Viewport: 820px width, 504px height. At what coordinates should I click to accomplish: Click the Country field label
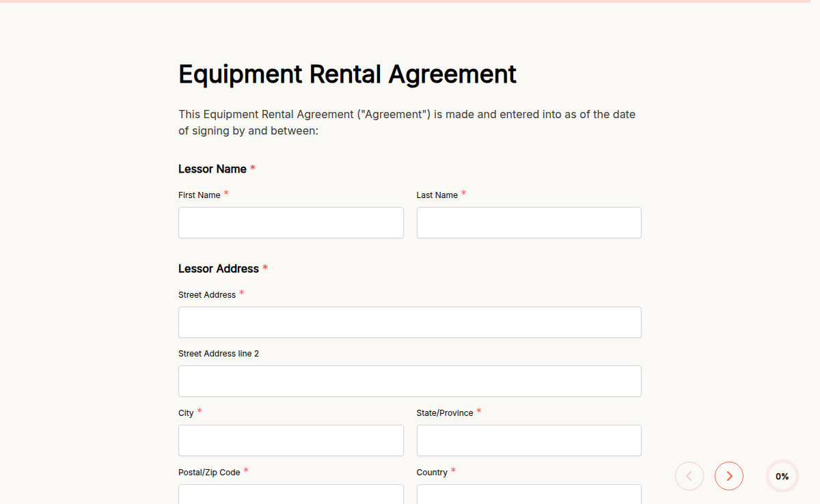click(x=432, y=472)
